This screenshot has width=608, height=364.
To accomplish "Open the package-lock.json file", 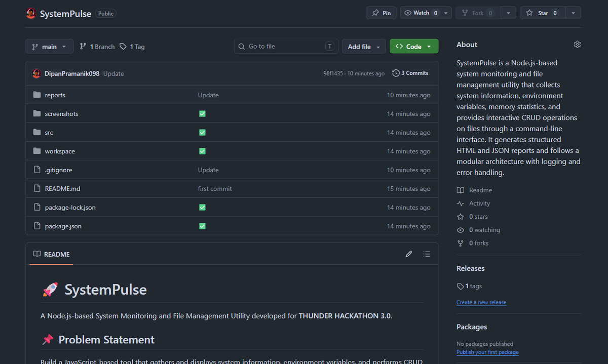I will tap(70, 208).
